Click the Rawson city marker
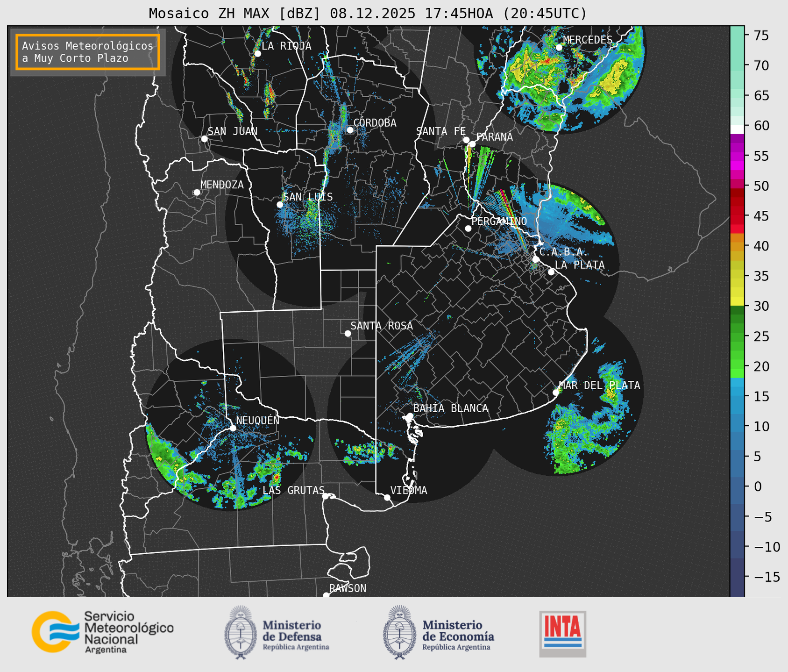This screenshot has height=672, width=788. [326, 595]
